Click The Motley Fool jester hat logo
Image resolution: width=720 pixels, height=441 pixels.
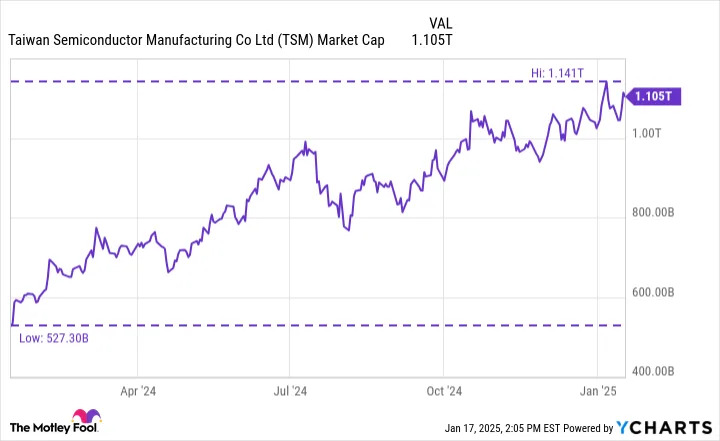click(x=86, y=416)
